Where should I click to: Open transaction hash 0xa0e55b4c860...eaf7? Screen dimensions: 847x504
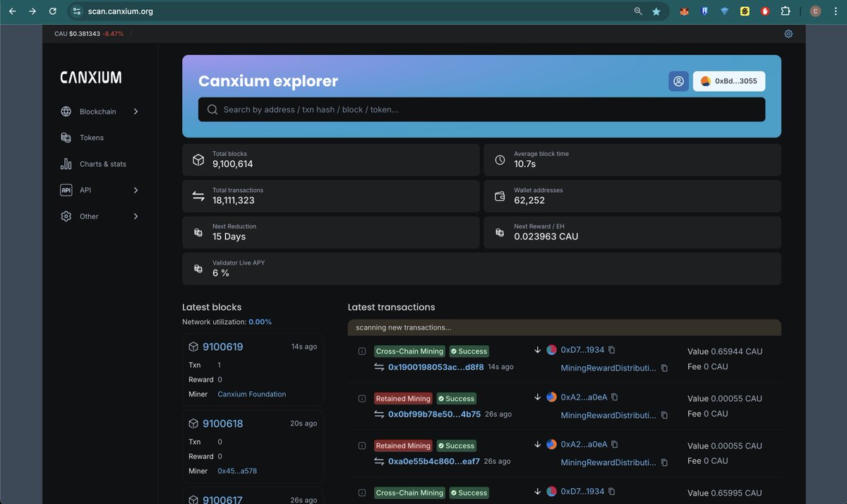point(434,462)
